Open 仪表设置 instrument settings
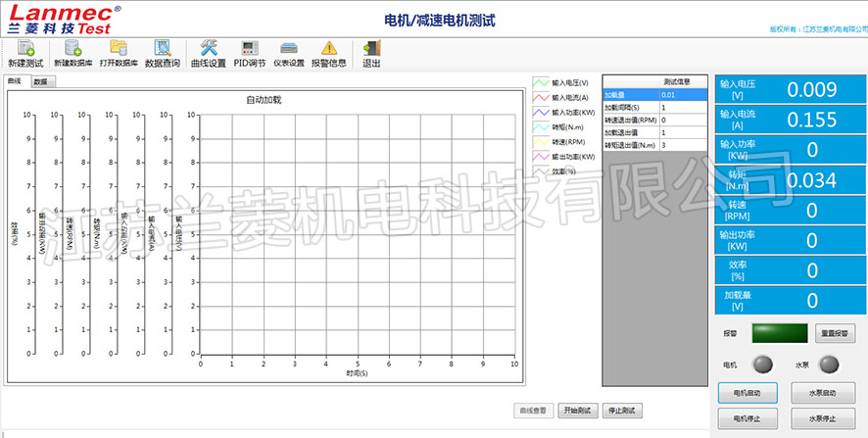 pos(288,48)
